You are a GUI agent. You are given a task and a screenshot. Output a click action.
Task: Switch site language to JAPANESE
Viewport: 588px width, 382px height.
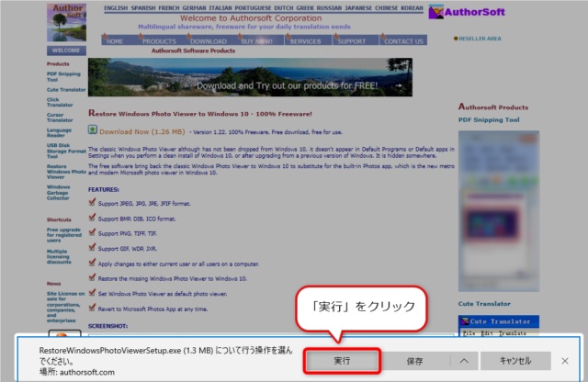(357, 8)
